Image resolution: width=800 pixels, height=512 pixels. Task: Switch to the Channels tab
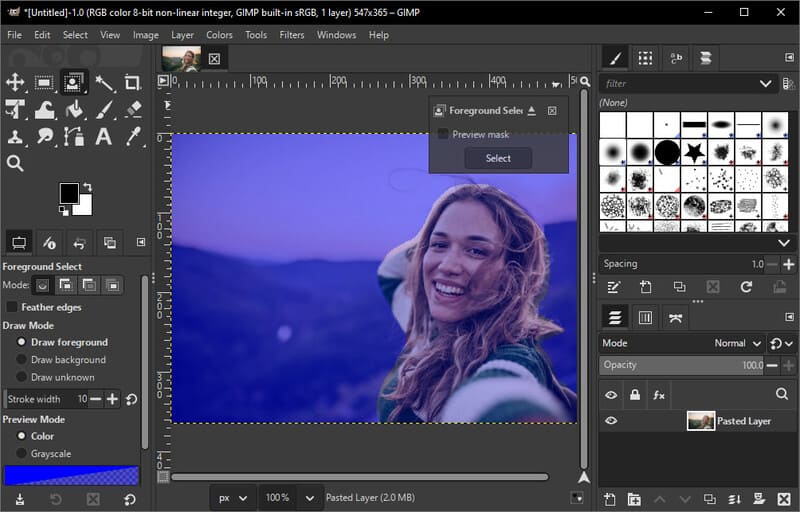[645, 318]
